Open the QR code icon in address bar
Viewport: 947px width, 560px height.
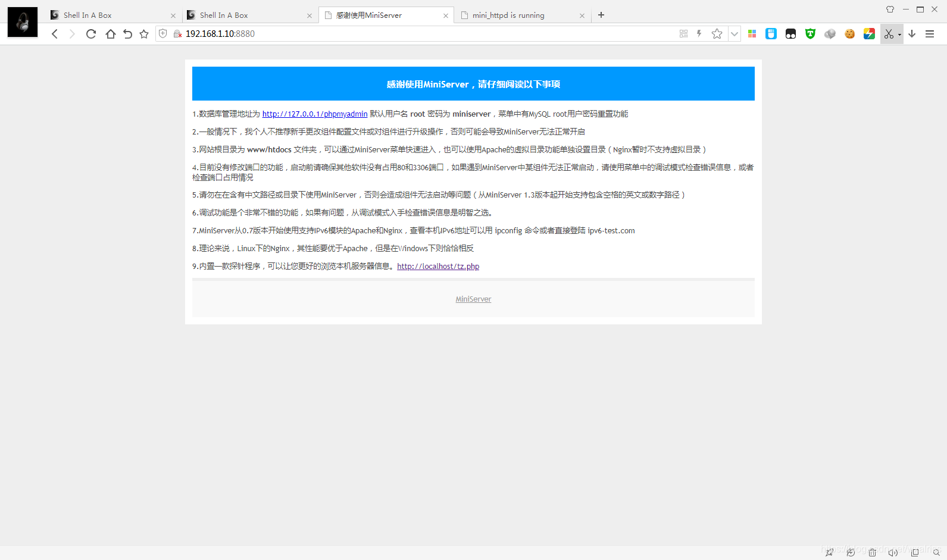(x=683, y=34)
